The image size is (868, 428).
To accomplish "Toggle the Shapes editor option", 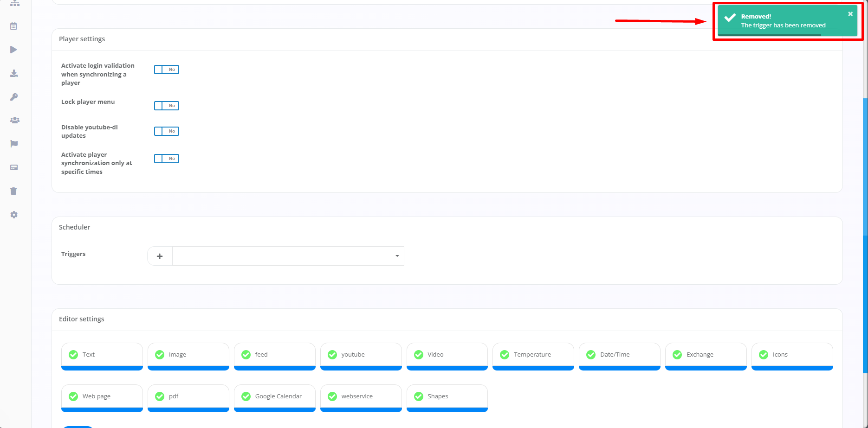I will pos(419,396).
